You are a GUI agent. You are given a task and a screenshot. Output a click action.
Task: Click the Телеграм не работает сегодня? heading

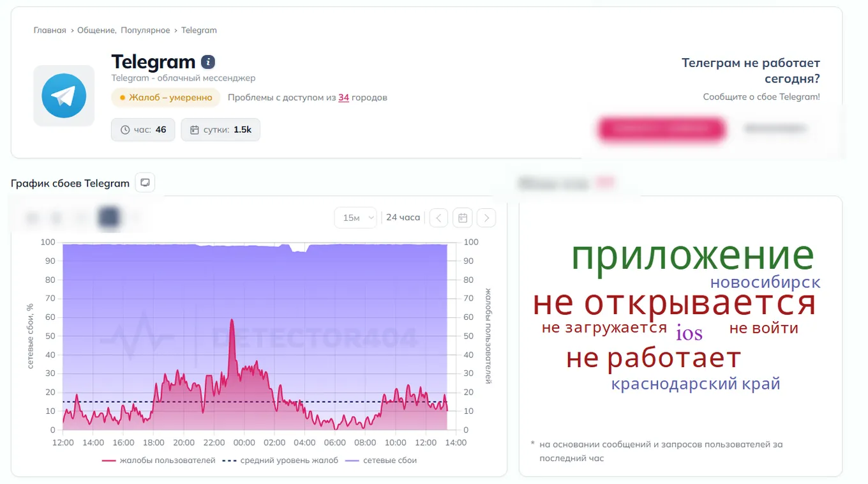[x=751, y=71]
